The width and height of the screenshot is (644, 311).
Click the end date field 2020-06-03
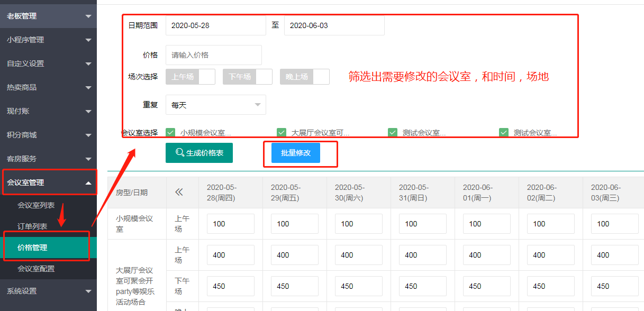[x=334, y=25]
